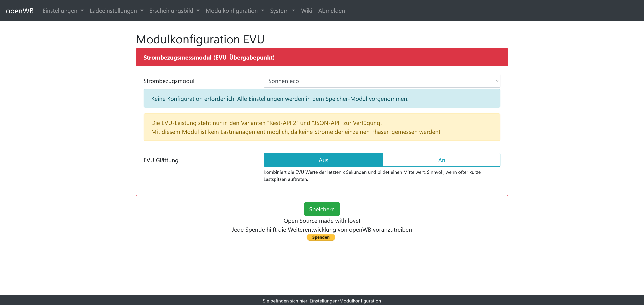The image size is (644, 305).
Task: Open the Erscheinungsbild menu
Action: (171, 11)
